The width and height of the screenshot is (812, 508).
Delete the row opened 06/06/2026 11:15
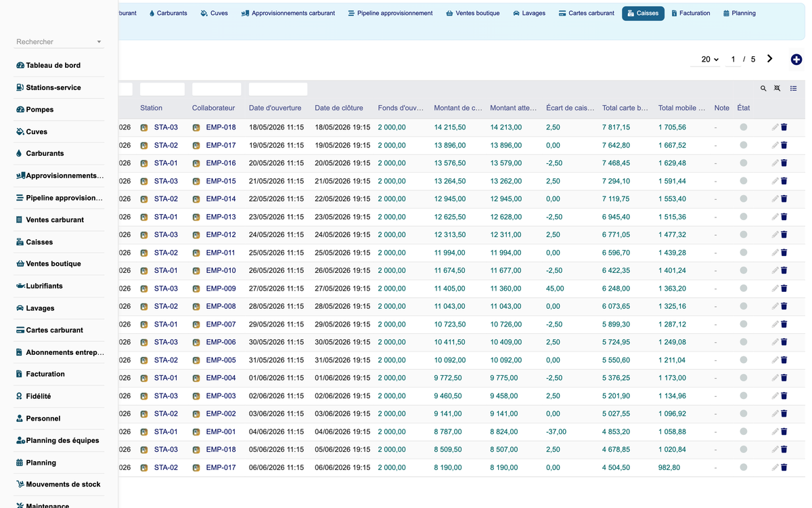pyautogui.click(x=784, y=467)
